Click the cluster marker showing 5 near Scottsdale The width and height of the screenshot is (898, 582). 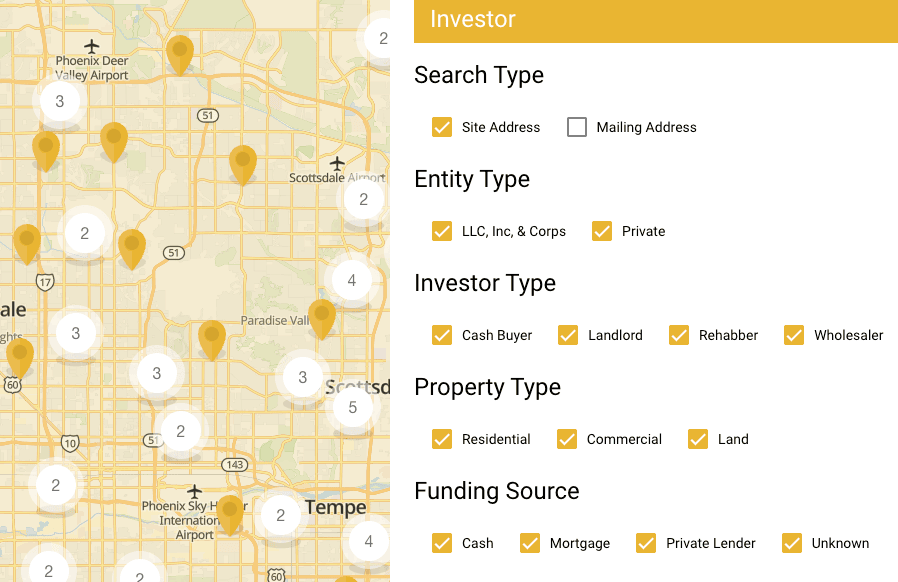coord(352,407)
